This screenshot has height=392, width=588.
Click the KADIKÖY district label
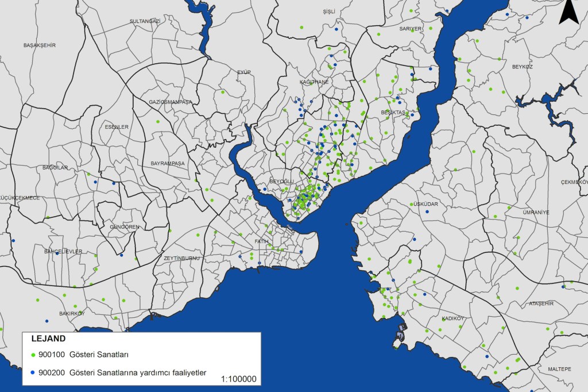(x=452, y=318)
